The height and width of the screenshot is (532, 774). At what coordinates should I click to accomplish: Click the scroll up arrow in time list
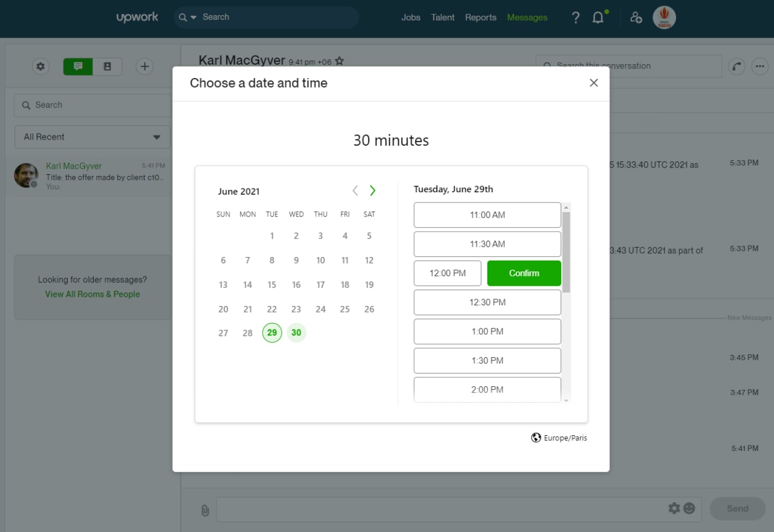point(567,207)
